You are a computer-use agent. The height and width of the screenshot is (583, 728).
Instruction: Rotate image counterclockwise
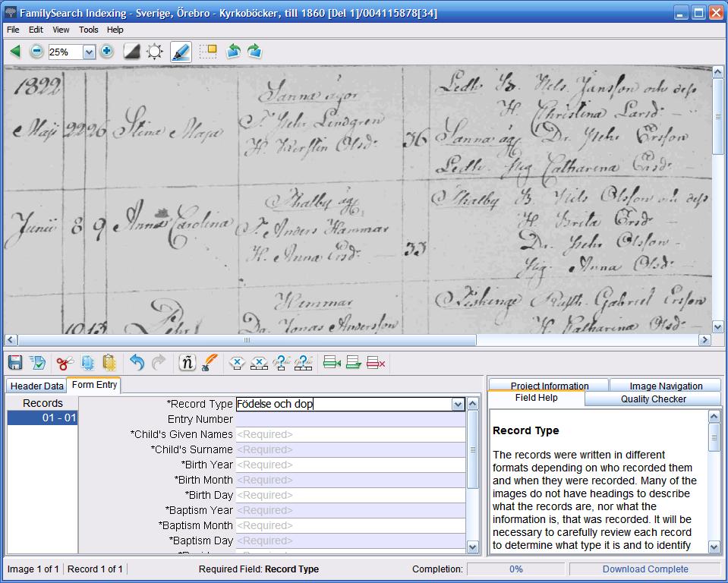click(x=233, y=52)
